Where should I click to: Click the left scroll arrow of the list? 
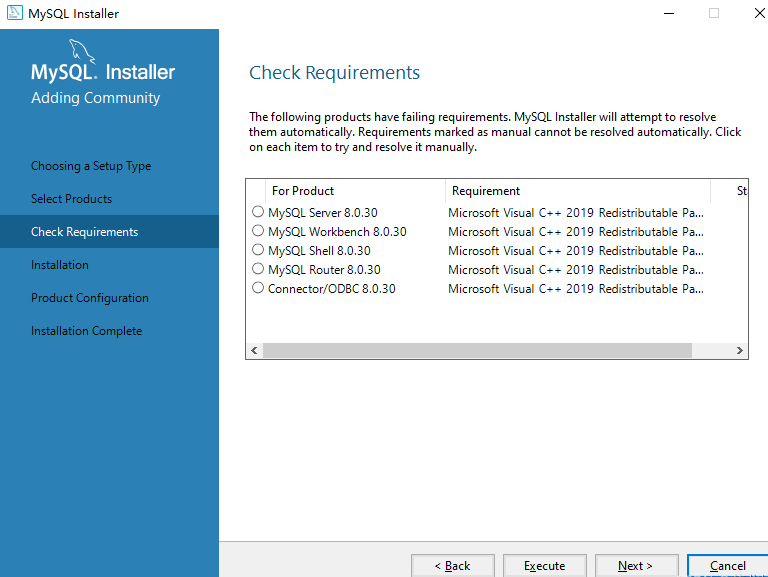point(254,351)
